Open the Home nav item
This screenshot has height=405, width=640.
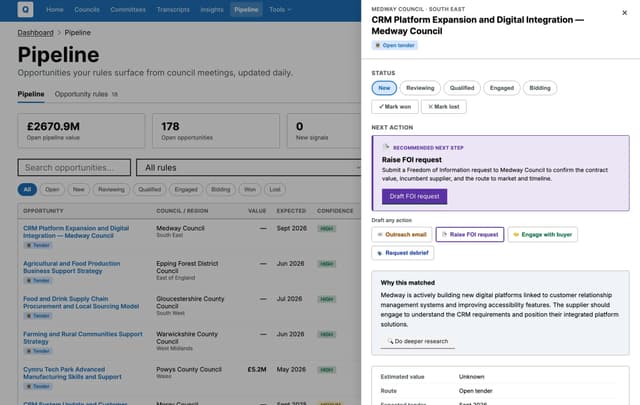(55, 9)
